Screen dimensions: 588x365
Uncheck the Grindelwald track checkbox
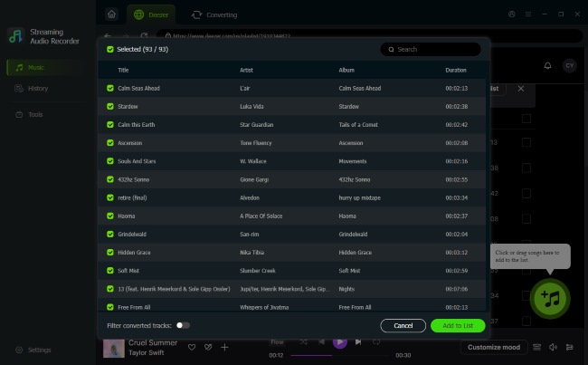click(x=110, y=234)
